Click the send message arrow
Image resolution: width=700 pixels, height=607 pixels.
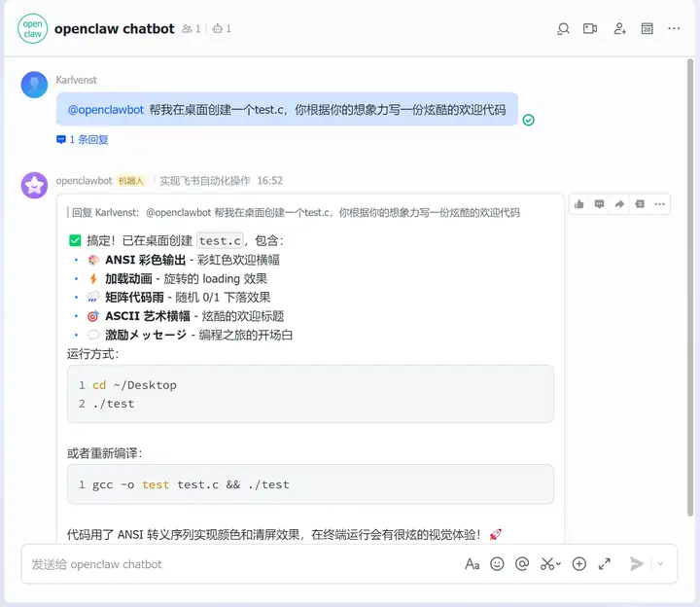coord(637,564)
